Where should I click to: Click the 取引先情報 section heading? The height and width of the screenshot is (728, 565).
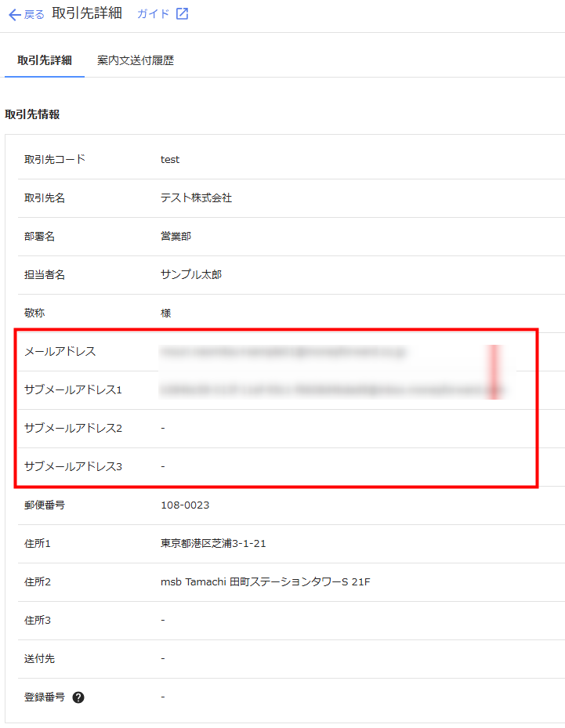(32, 114)
